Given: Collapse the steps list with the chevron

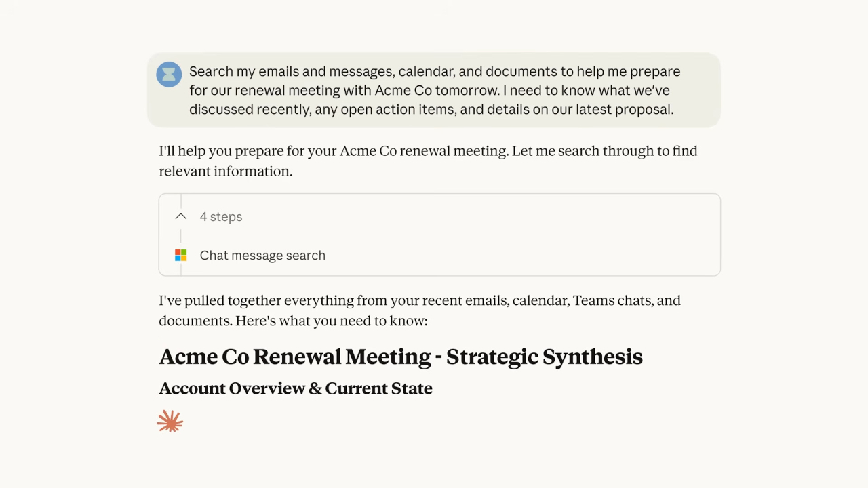Looking at the screenshot, I should (x=180, y=217).
